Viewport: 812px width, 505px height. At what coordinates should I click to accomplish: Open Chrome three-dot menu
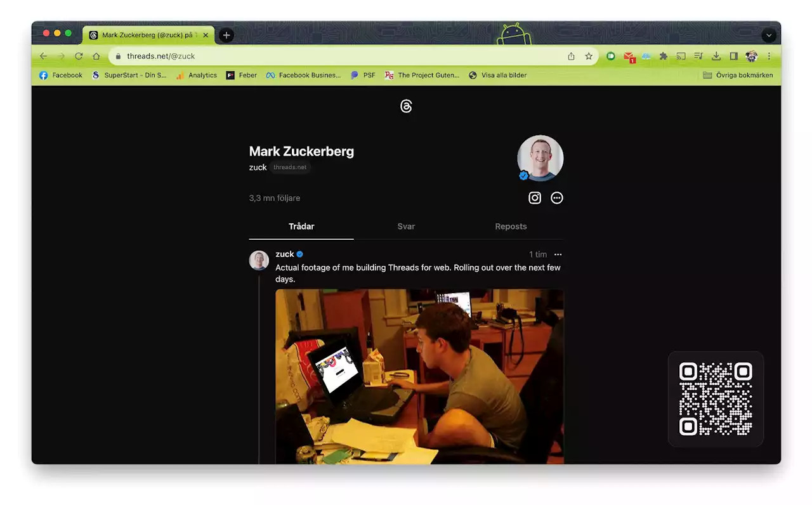(x=769, y=56)
